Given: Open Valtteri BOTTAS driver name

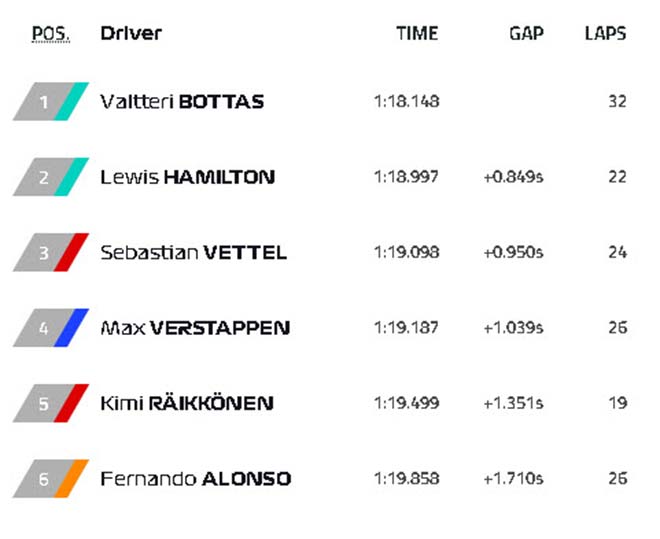Looking at the screenshot, I should click(x=182, y=102).
